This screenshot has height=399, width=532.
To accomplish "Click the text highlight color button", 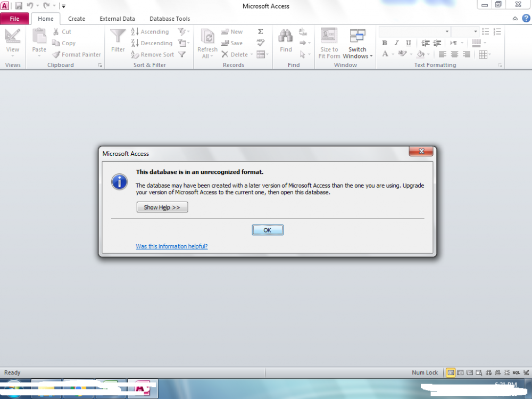I will pyautogui.click(x=402, y=54).
